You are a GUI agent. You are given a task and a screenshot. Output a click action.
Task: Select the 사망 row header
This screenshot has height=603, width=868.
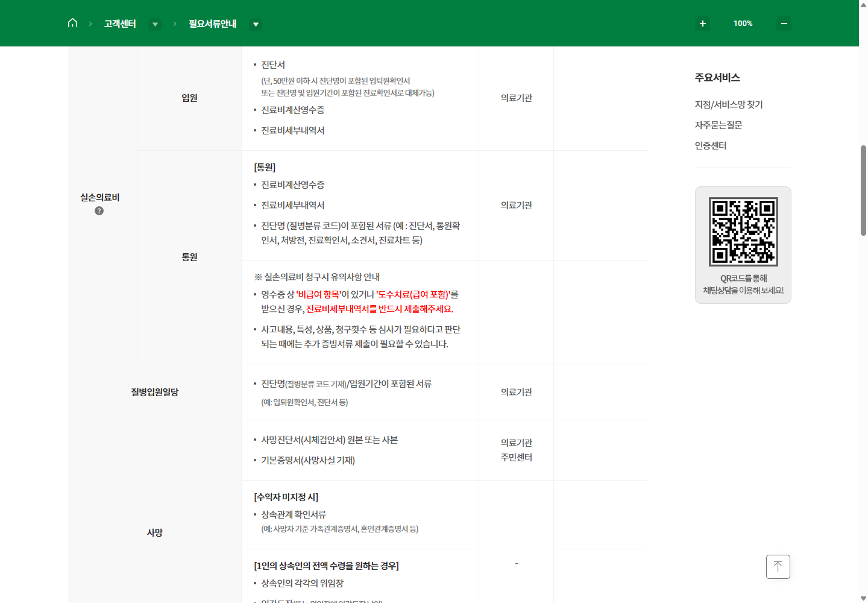[x=155, y=532]
